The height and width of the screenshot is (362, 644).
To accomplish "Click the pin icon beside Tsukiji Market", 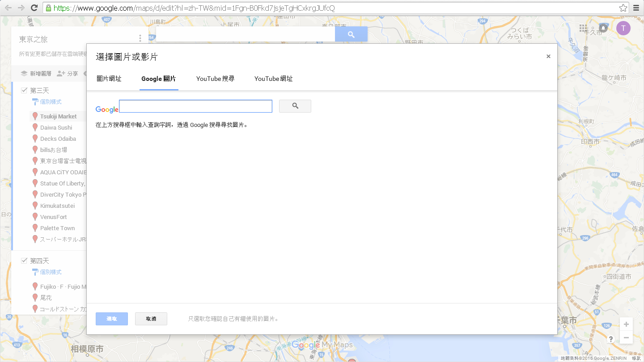I will pyautogui.click(x=35, y=116).
